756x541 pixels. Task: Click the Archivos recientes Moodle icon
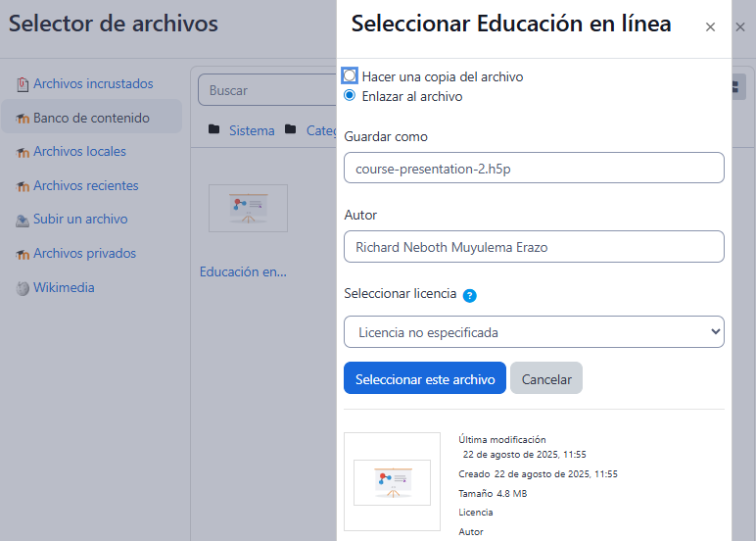pyautogui.click(x=23, y=186)
